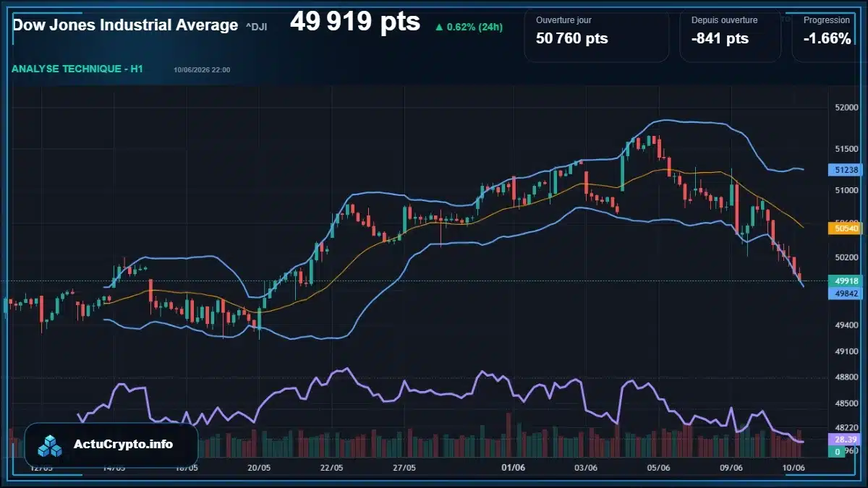The image size is (868, 488).
Task: Select the Depuis ouverture -841 pts card
Action: coord(731,35)
